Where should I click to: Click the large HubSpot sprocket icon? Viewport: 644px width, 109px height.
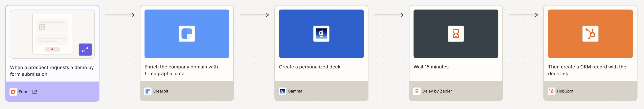click(x=590, y=34)
